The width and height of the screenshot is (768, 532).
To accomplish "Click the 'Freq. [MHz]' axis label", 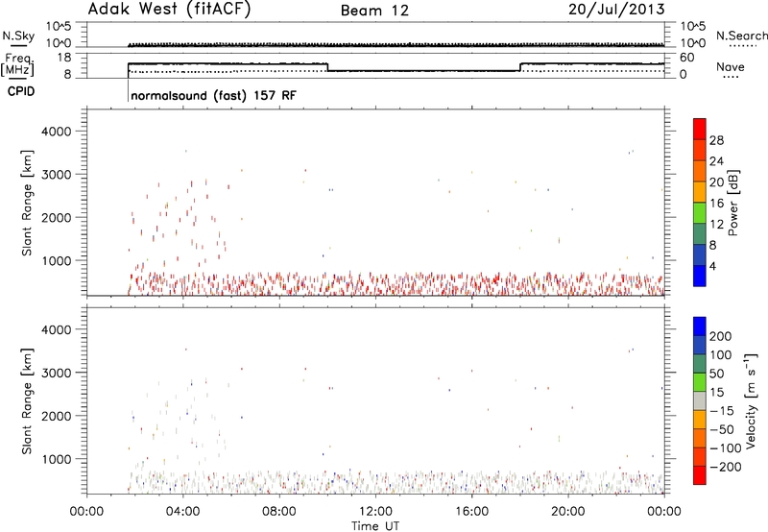I will click(x=18, y=64).
